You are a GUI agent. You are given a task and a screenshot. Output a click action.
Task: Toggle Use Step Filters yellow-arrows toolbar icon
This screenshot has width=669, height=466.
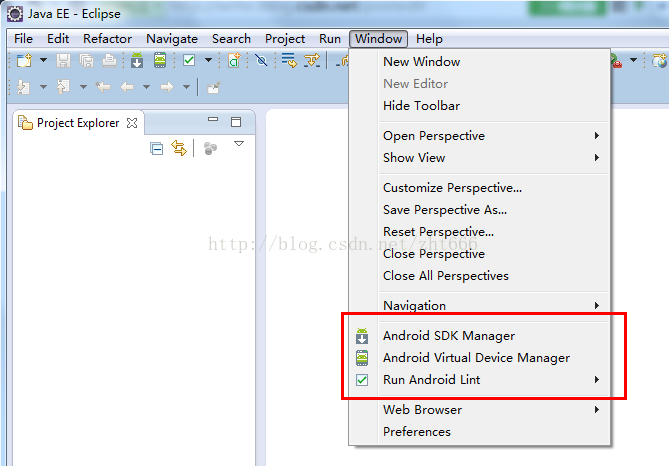tap(312, 61)
